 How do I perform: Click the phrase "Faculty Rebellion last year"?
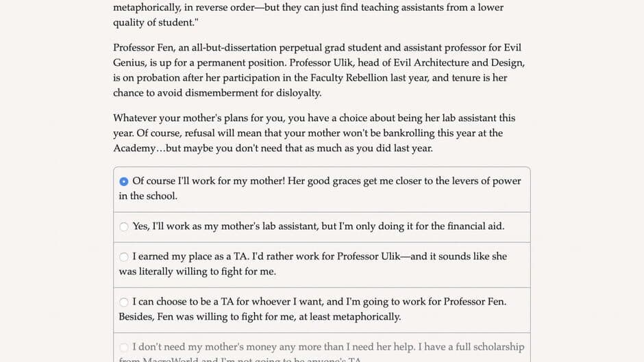click(x=369, y=77)
